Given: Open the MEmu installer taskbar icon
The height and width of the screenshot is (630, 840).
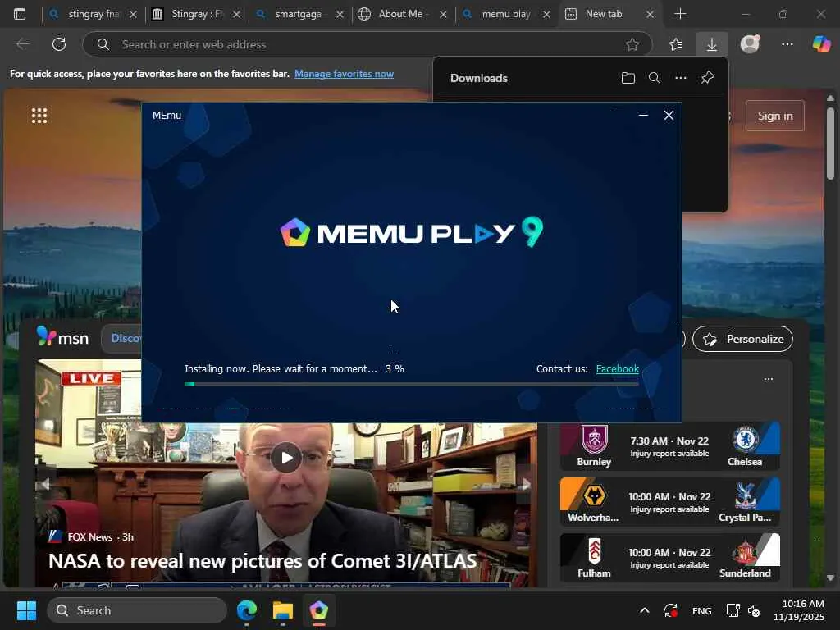Looking at the screenshot, I should click(319, 610).
